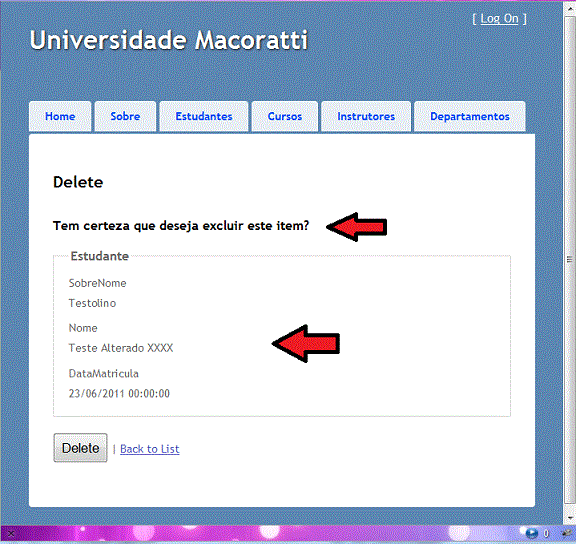Image resolution: width=576 pixels, height=544 pixels.
Task: Click the red arrow beside student details
Action: tap(306, 343)
